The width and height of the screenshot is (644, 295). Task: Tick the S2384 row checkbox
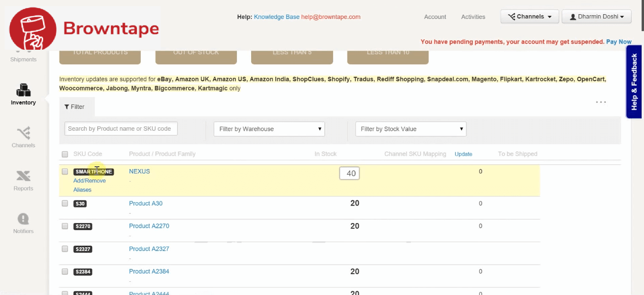(65, 272)
